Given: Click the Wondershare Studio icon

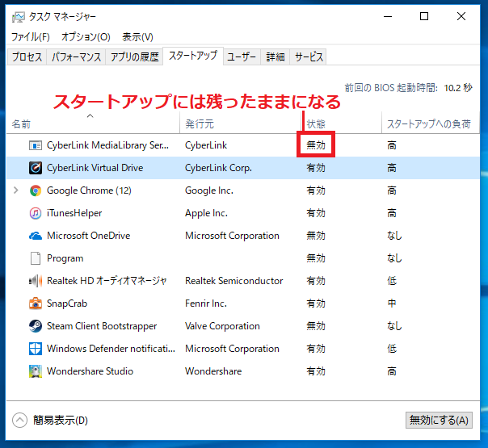Looking at the screenshot, I should (x=36, y=371).
